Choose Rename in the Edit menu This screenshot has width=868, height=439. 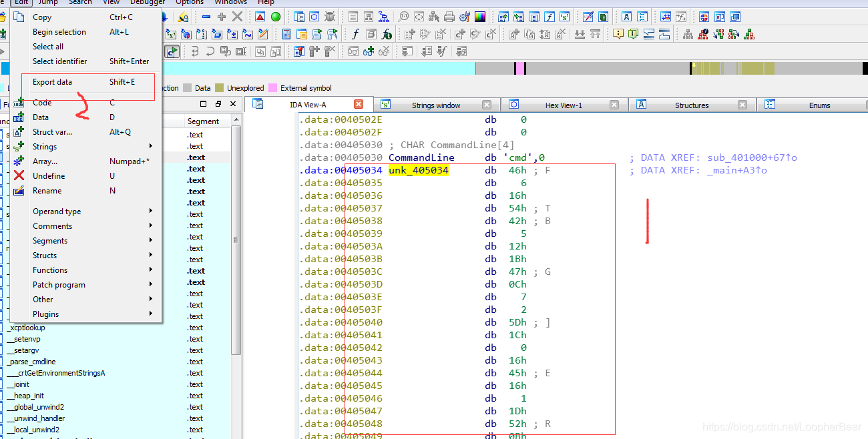86,191
